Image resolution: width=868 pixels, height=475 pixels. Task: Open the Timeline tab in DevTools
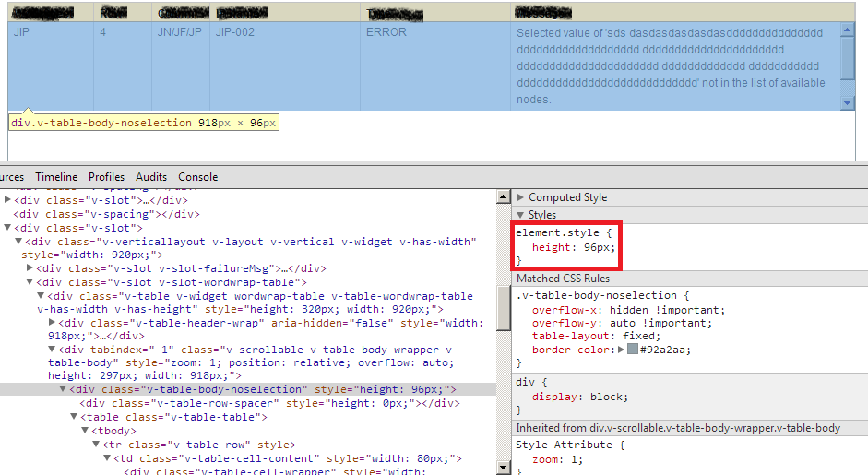(x=56, y=177)
